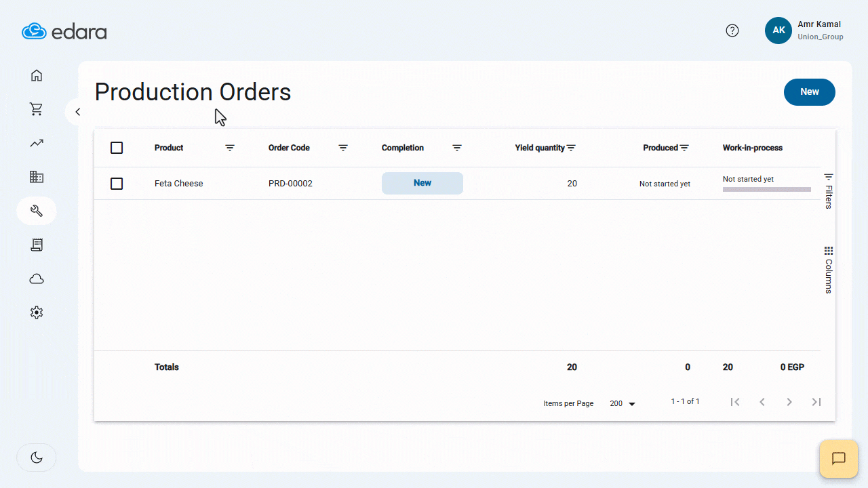Screen dimensions: 868x488
Task: Click the edara logo
Action: [64, 31]
